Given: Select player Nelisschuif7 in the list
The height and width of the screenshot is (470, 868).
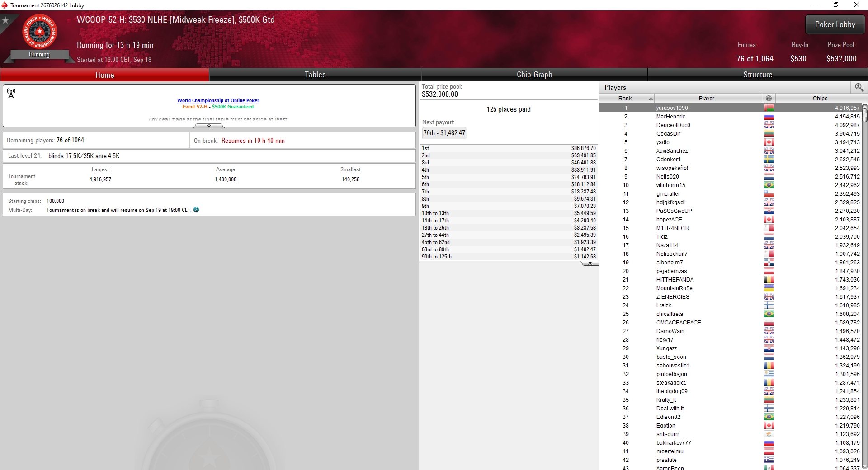Looking at the screenshot, I should [x=730, y=254].
